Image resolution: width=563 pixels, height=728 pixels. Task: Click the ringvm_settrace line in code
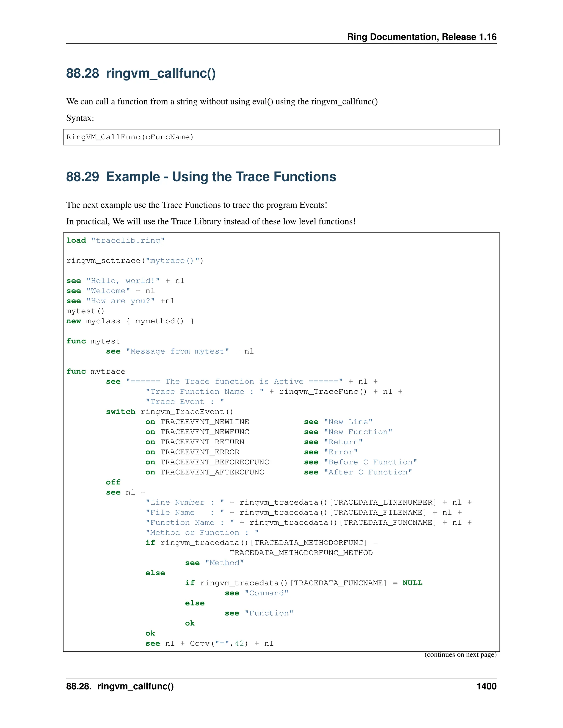135,261
